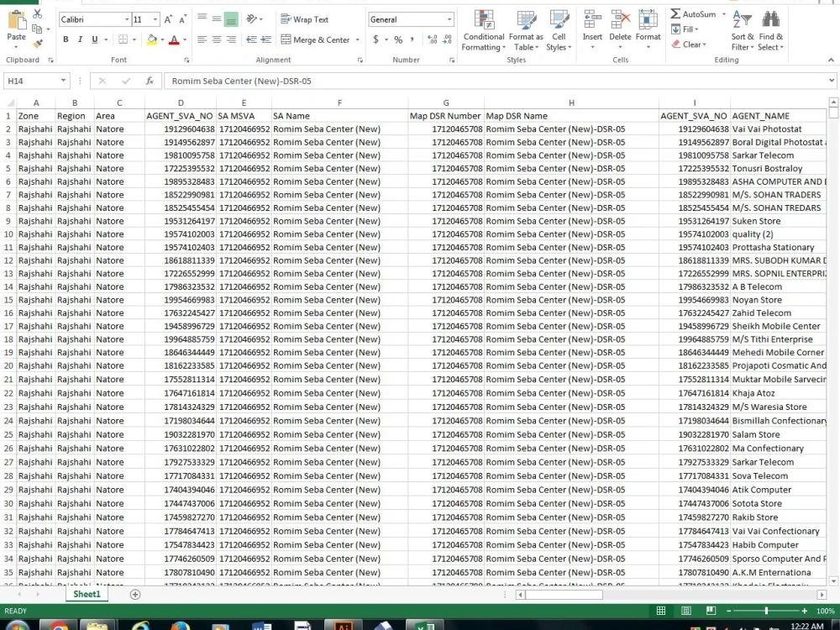Click the Orientation text-angle icon
This screenshot has width=840, height=630.
click(x=252, y=19)
